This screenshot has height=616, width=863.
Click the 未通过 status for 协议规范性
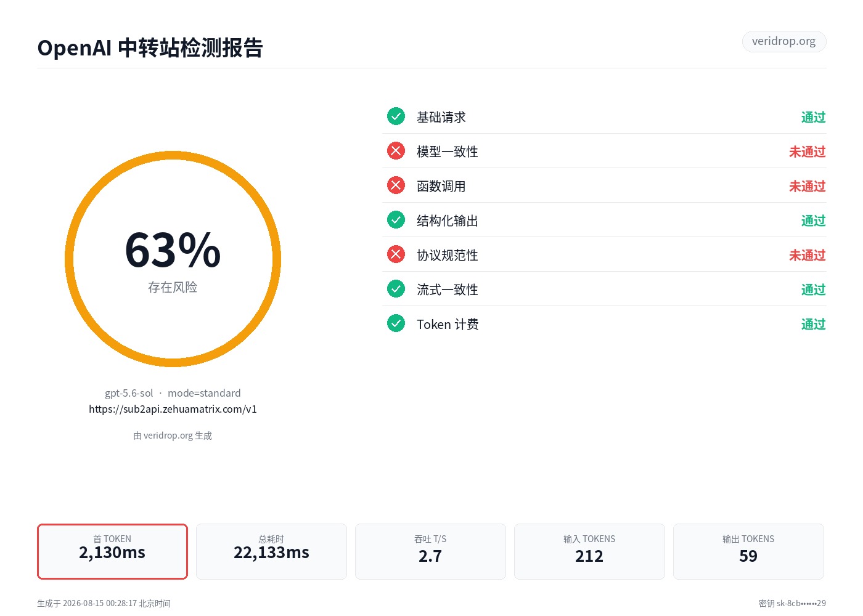coord(807,255)
